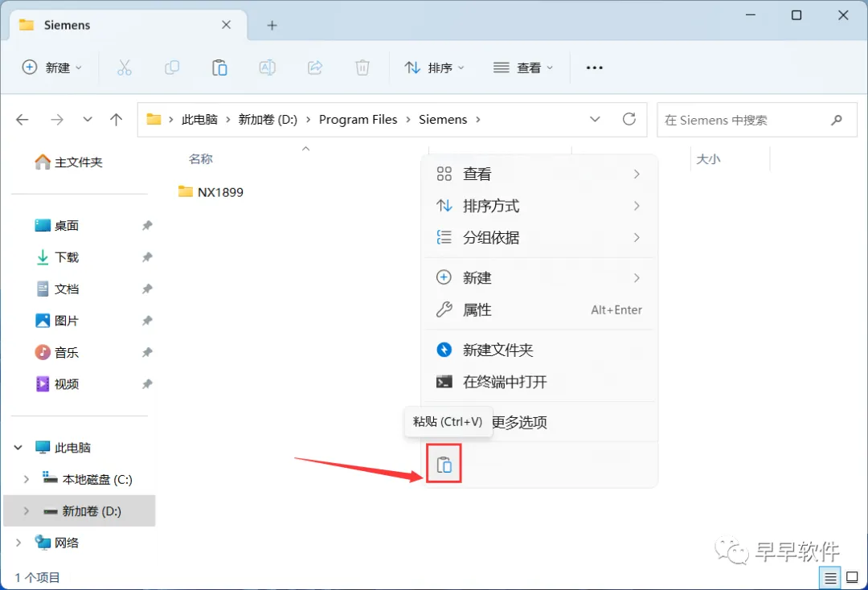Close the Siemens tab

[226, 25]
